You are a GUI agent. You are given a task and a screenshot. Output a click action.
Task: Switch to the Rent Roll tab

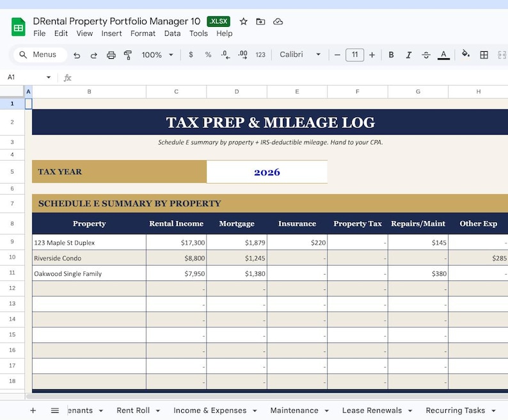pos(133,410)
